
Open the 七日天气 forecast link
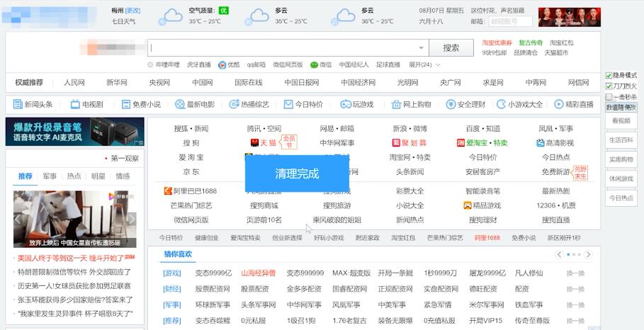(x=123, y=21)
